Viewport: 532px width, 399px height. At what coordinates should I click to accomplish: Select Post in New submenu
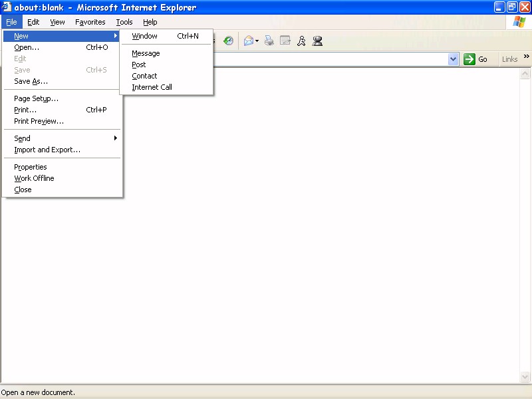(x=166, y=65)
